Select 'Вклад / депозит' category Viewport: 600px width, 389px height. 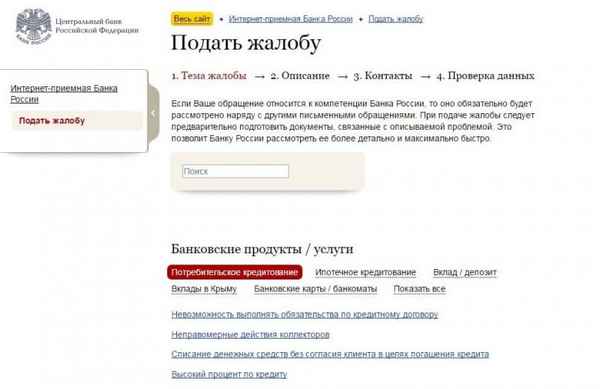[465, 272]
